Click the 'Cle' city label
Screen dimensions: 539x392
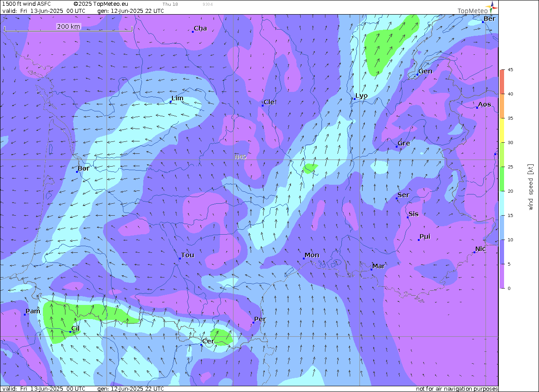coord(269,102)
